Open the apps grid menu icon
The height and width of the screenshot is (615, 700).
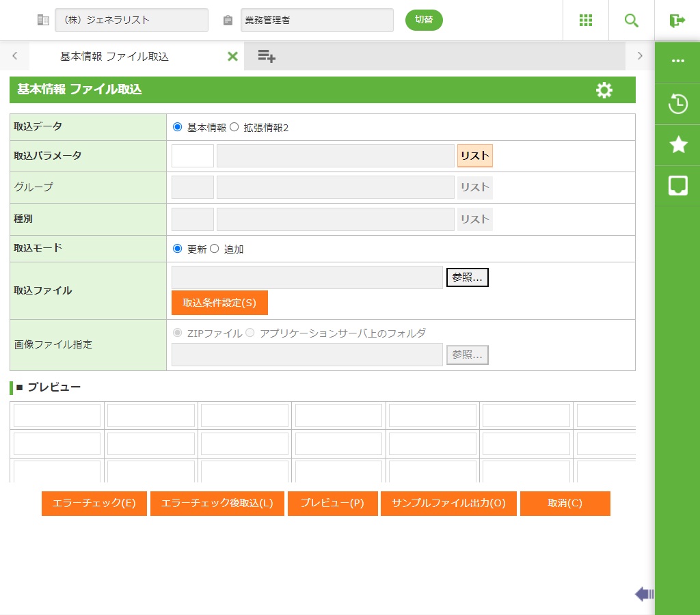click(585, 20)
